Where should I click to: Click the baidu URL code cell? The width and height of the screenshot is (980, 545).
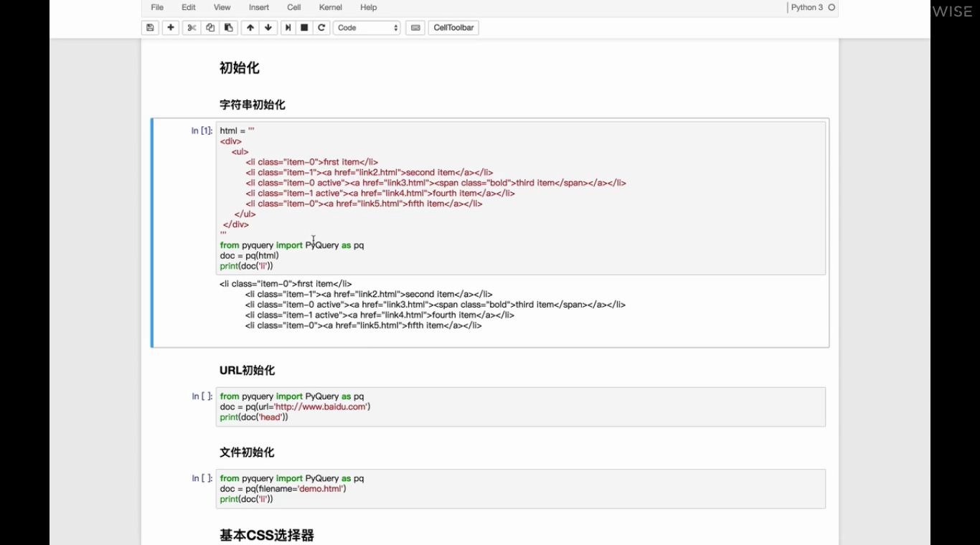tap(521, 407)
